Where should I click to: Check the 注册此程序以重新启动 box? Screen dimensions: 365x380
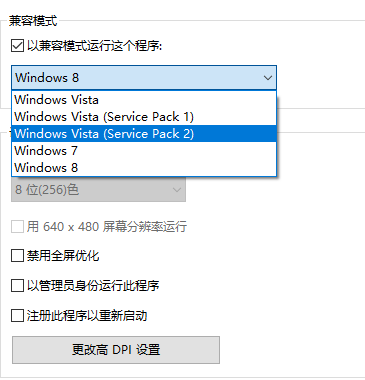coord(17,315)
